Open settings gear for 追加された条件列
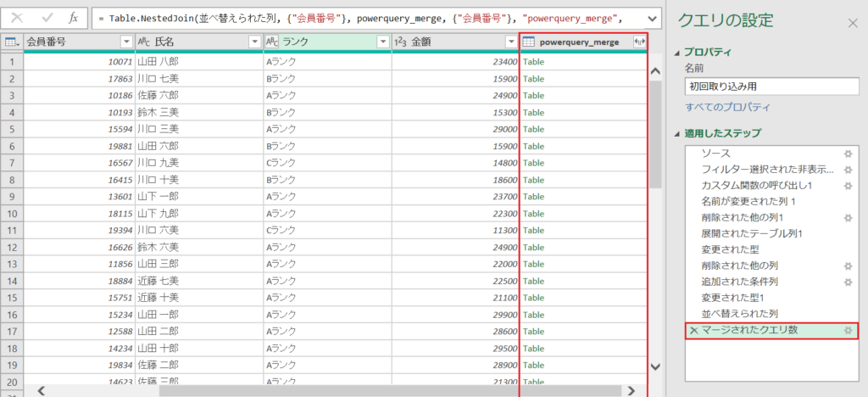This screenshot has width=868, height=397. [x=848, y=282]
